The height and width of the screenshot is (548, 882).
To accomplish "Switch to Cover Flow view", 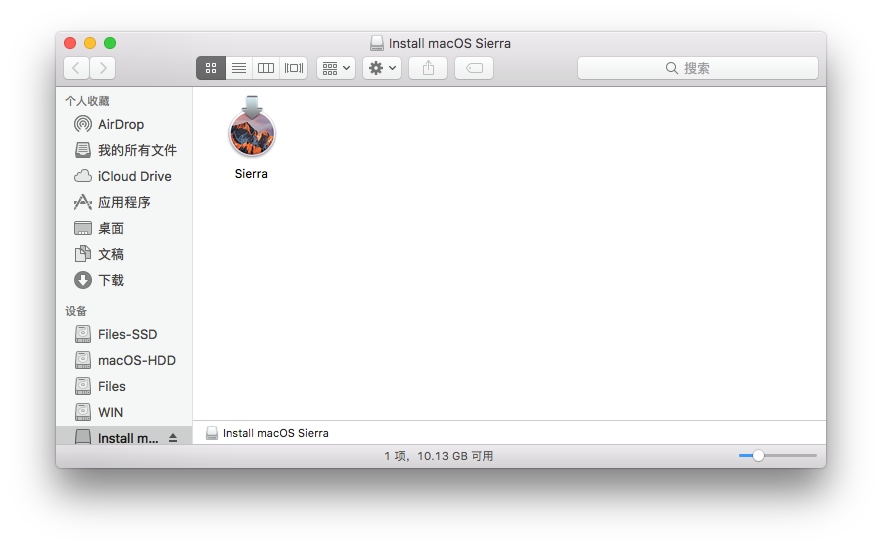I will 294,68.
